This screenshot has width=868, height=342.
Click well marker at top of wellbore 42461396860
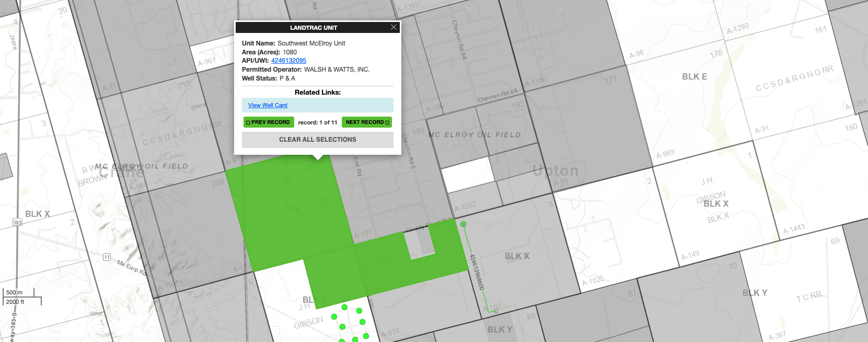(463, 224)
